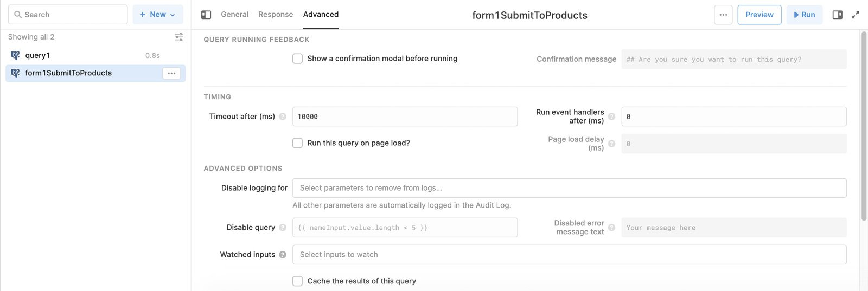Image resolution: width=868 pixels, height=291 pixels.
Task: Click the query search field
Action: pos(68,15)
